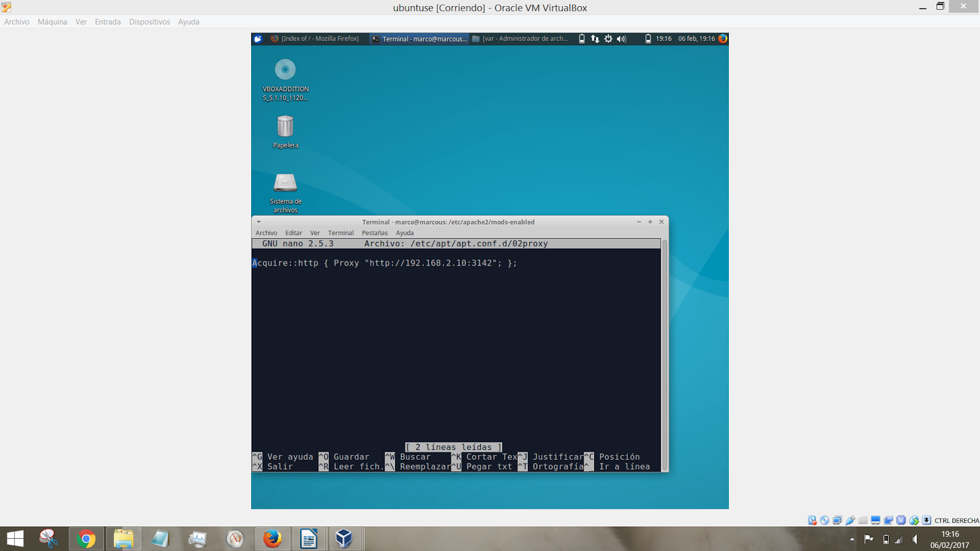Open the terminal Editar menu
The width and height of the screenshot is (980, 551).
[x=293, y=233]
